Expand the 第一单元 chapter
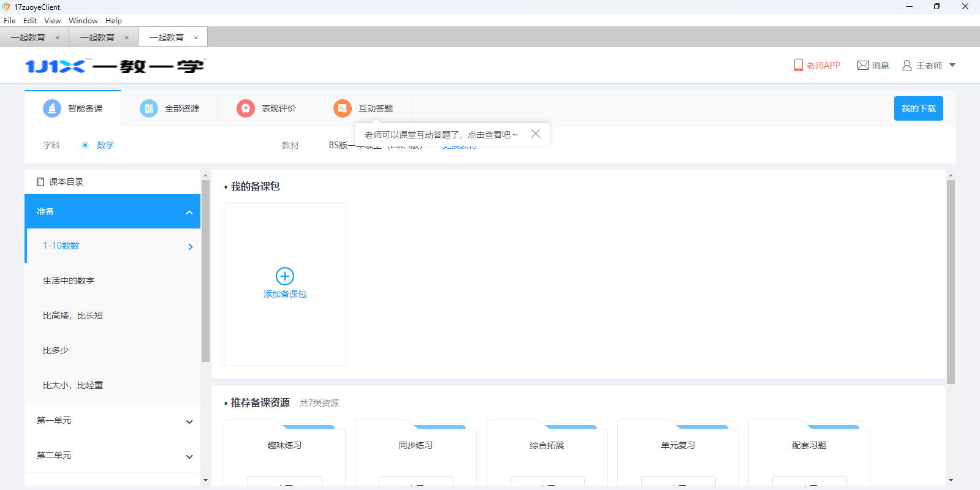 189,421
